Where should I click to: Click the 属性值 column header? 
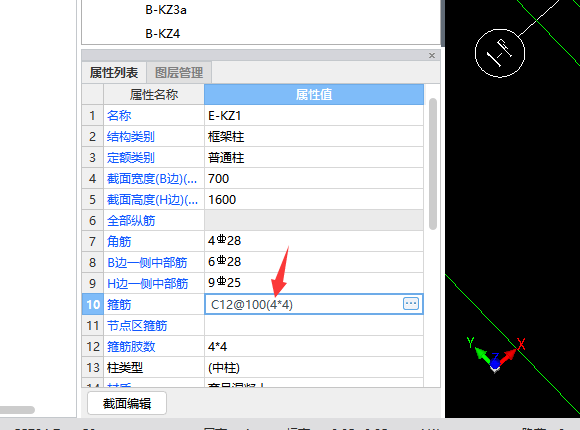pyautogui.click(x=314, y=95)
